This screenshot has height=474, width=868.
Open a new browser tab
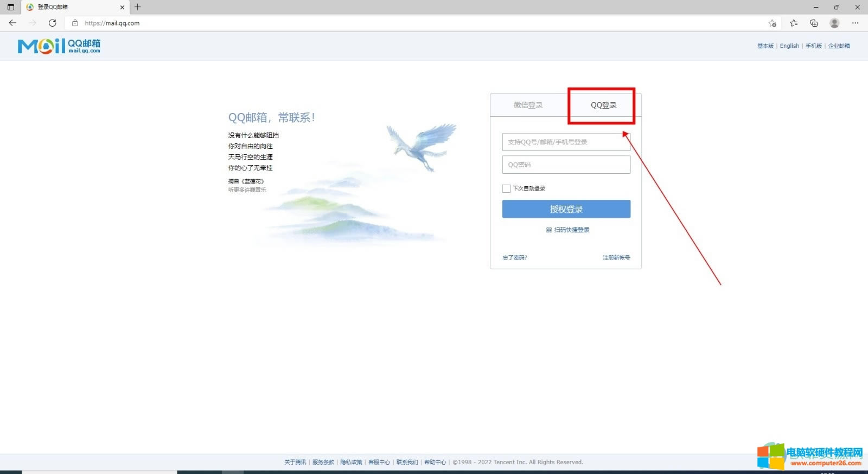pyautogui.click(x=138, y=7)
